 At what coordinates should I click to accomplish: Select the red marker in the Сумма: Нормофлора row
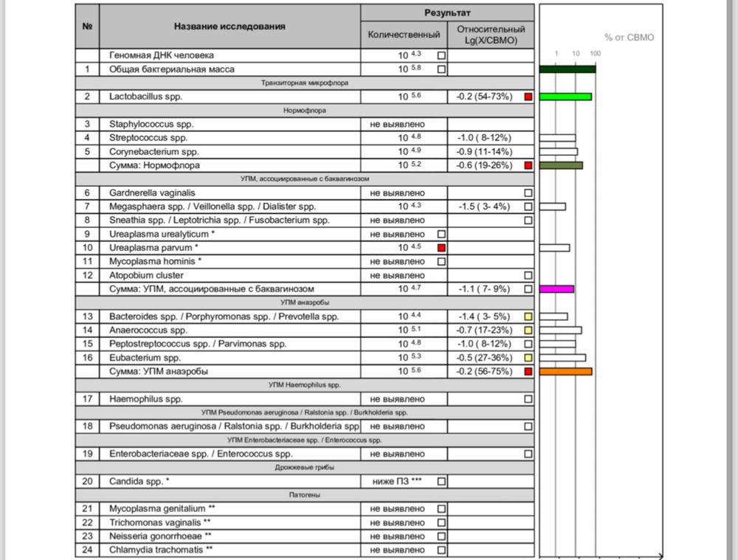click(528, 165)
